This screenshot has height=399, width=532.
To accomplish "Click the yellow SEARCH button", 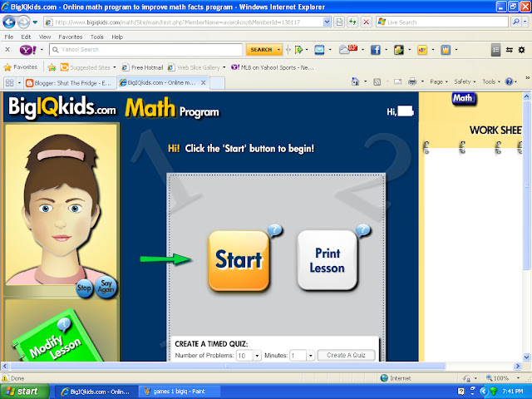I will (x=264, y=50).
